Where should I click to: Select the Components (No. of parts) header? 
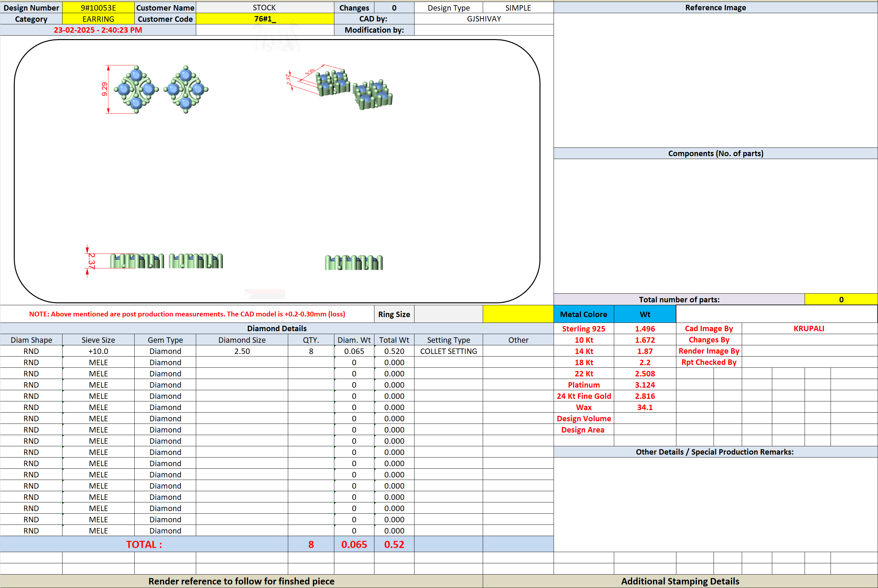click(715, 153)
